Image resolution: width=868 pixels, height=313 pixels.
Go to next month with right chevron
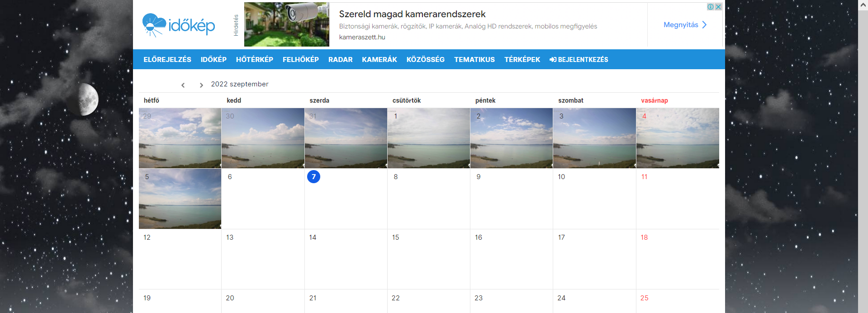point(201,85)
